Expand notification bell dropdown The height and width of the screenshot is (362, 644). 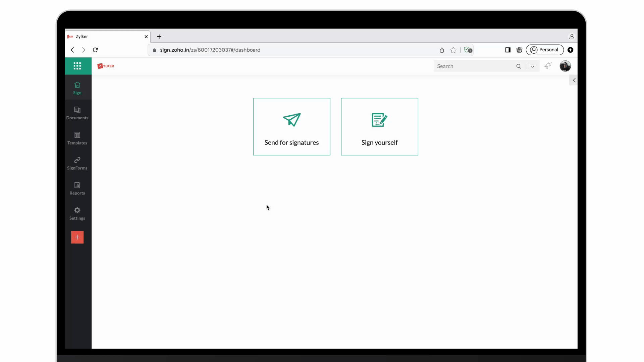coord(533,66)
